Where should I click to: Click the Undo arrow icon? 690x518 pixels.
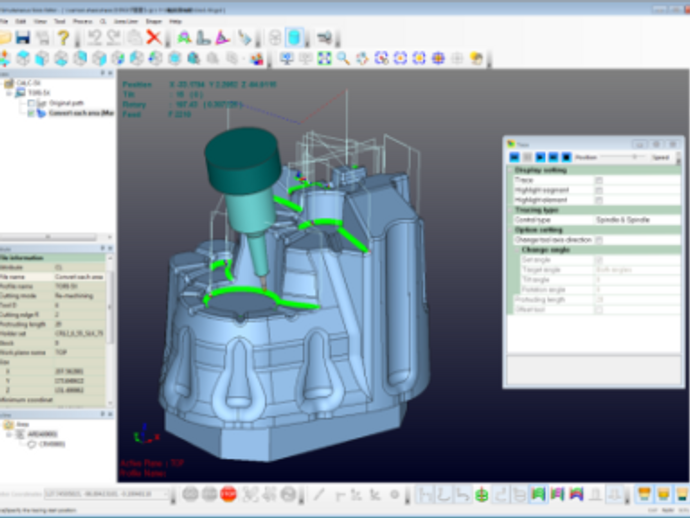pyautogui.click(x=94, y=38)
